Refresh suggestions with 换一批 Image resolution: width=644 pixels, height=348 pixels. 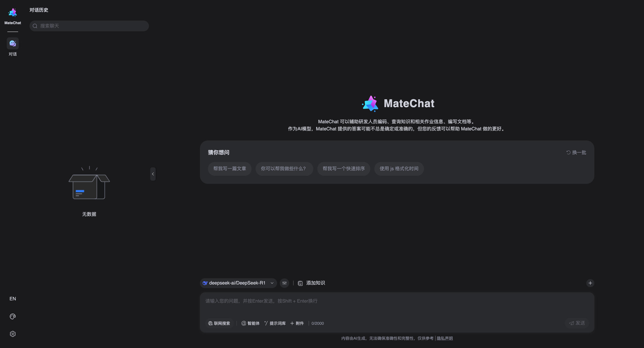coord(576,153)
